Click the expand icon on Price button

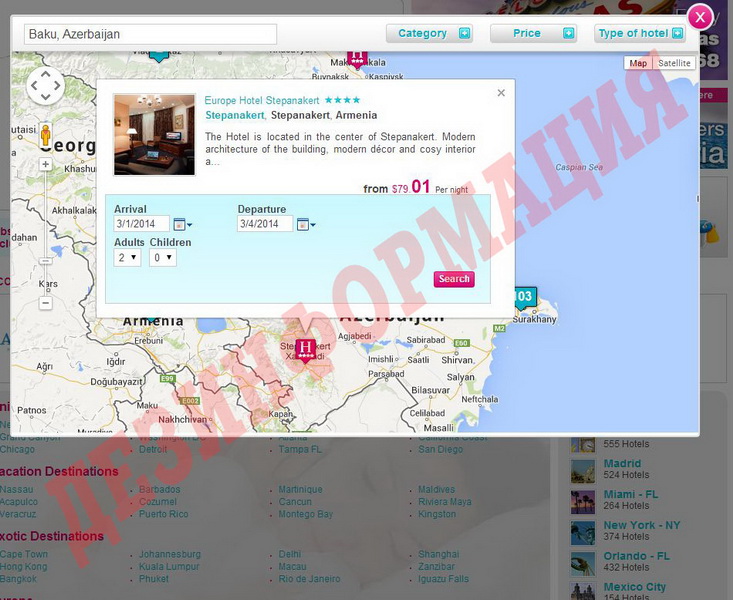click(568, 33)
